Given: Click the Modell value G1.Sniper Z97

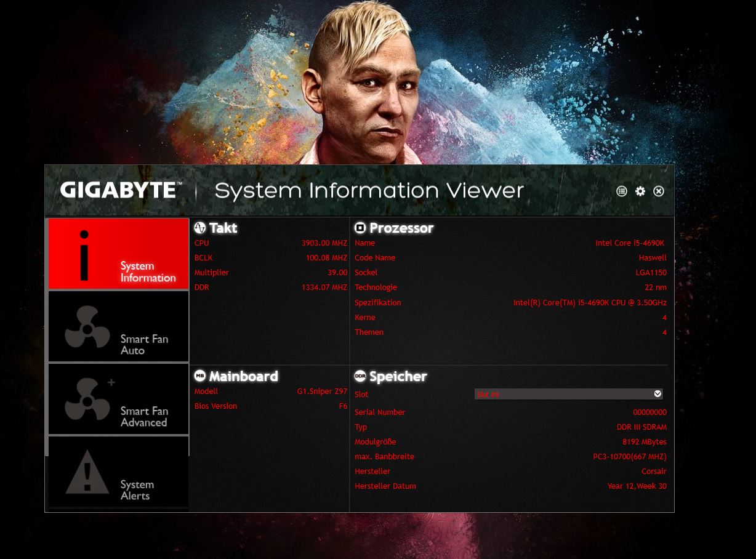Looking at the screenshot, I should 322,392.
